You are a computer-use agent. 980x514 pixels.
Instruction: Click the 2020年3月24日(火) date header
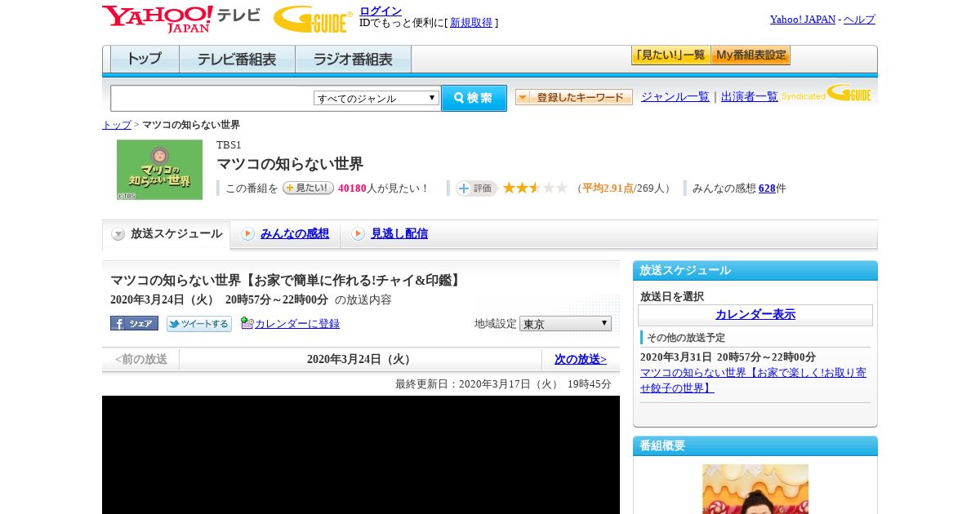[360, 359]
